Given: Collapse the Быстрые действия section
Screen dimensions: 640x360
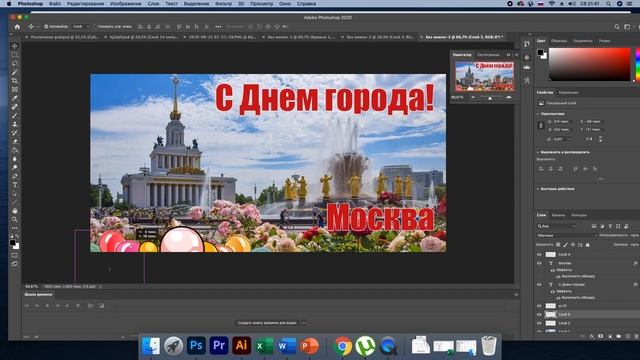Looking at the screenshot, I should pyautogui.click(x=538, y=189).
